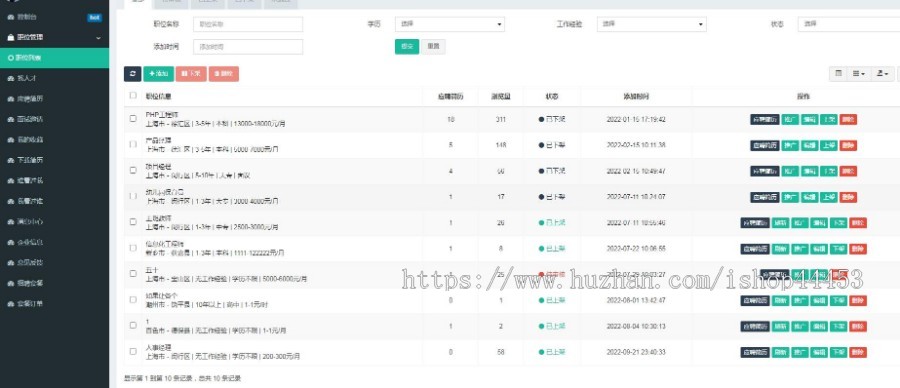Click 上架 button in PHP工程师 row
The width and height of the screenshot is (900, 388).
[x=828, y=119]
